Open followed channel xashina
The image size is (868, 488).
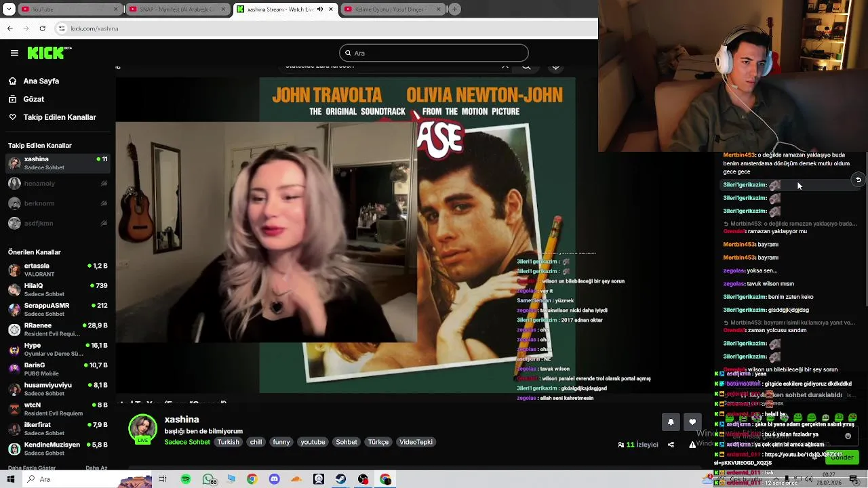point(58,163)
